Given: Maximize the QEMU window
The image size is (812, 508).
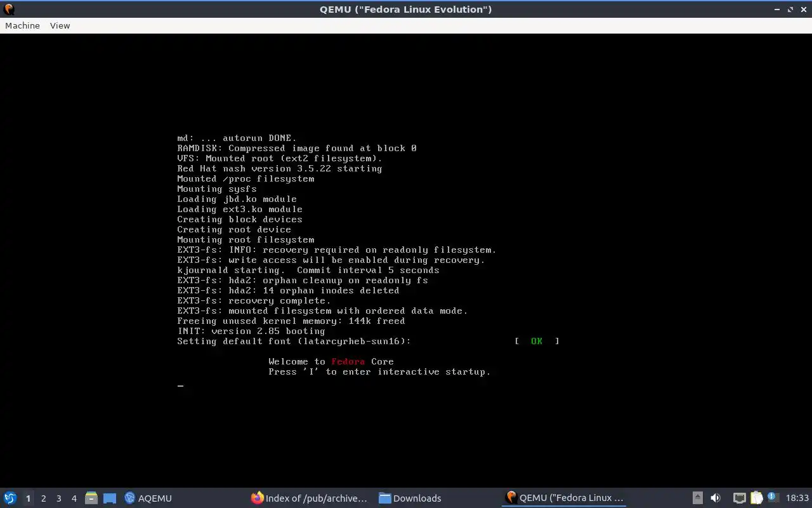Looking at the screenshot, I should 790,9.
